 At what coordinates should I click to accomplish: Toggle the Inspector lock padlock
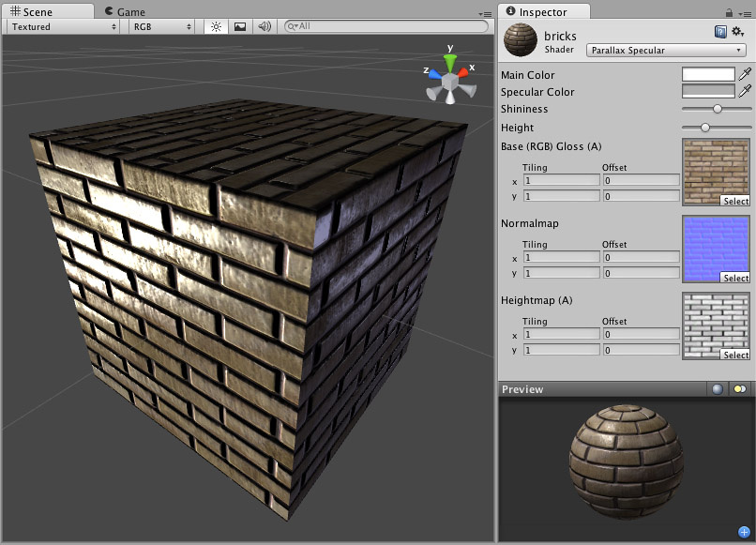tap(730, 11)
